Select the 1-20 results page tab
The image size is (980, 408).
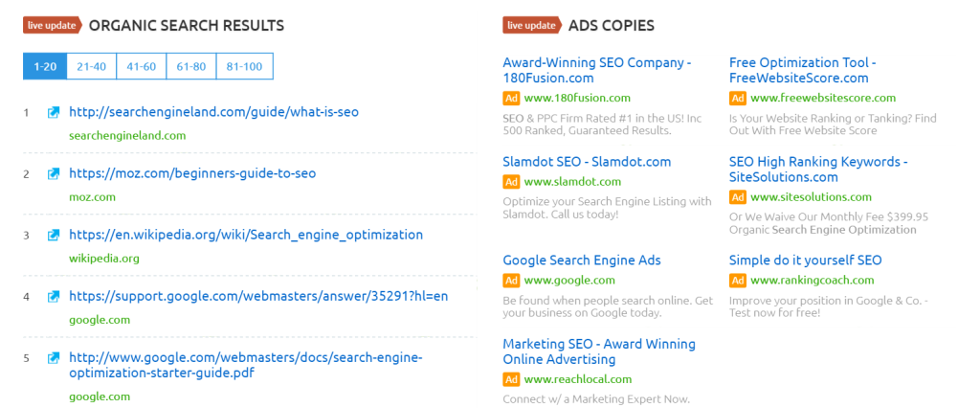pos(45,66)
